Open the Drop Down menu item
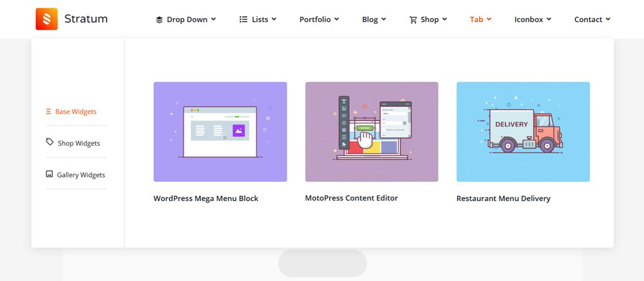The width and height of the screenshot is (644, 281). (187, 19)
